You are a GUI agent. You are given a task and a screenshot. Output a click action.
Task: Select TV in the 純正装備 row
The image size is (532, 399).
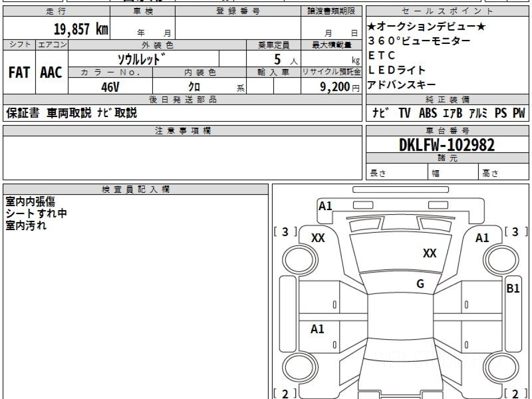[x=404, y=113]
